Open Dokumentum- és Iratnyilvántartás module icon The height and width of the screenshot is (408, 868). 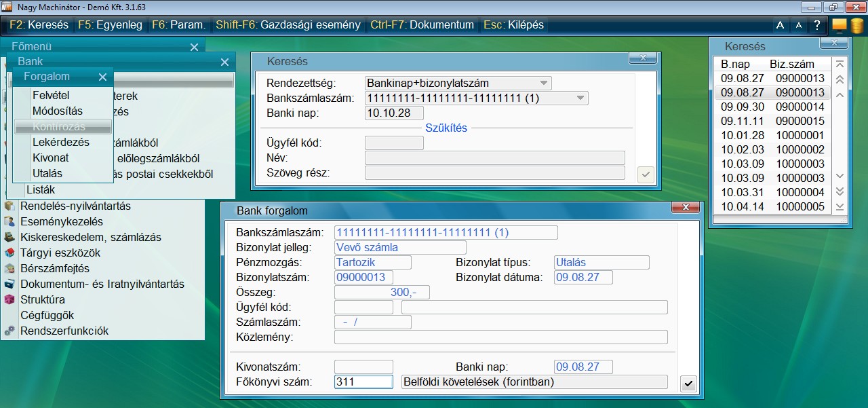pyautogui.click(x=9, y=284)
